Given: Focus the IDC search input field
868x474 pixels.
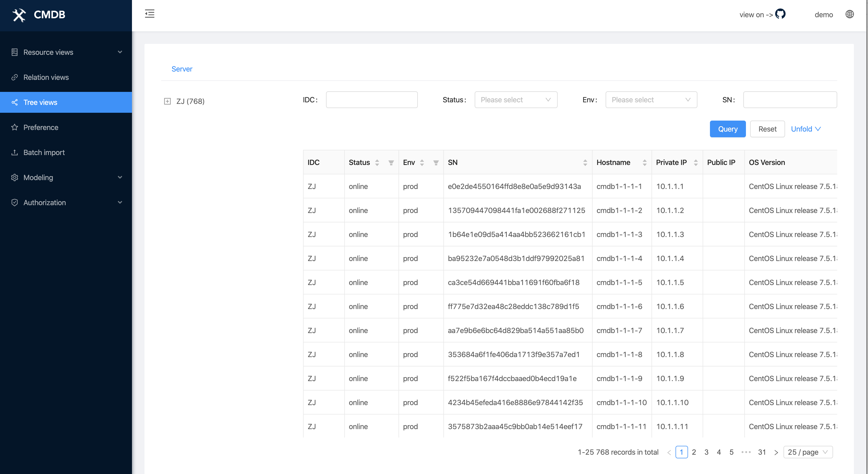Looking at the screenshot, I should [x=372, y=100].
